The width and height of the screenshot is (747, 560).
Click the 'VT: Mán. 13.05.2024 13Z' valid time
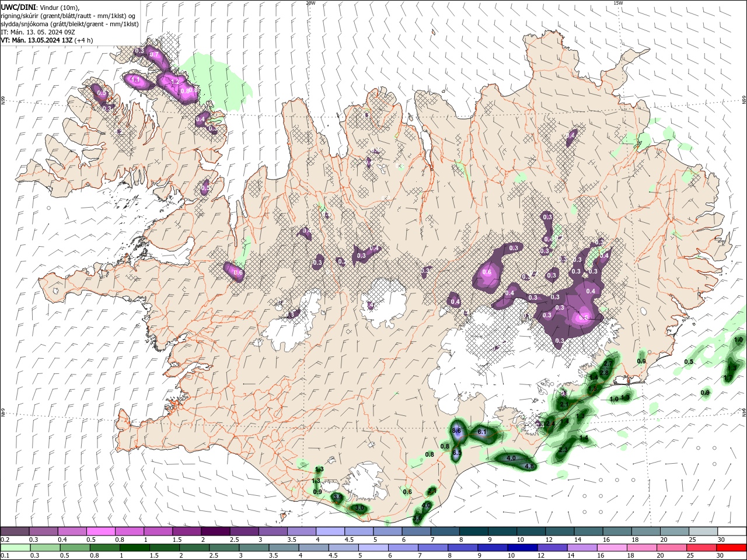(x=36, y=40)
